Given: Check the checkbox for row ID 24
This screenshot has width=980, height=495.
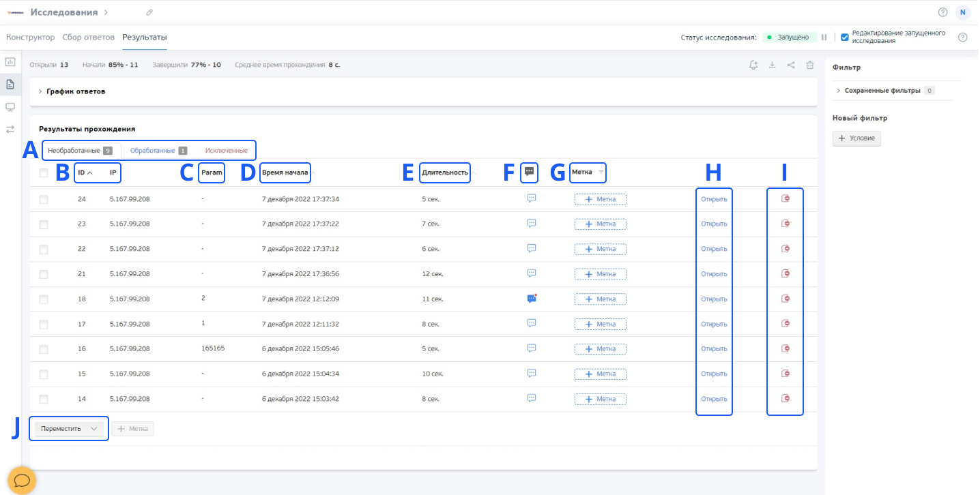Looking at the screenshot, I should 44,200.
